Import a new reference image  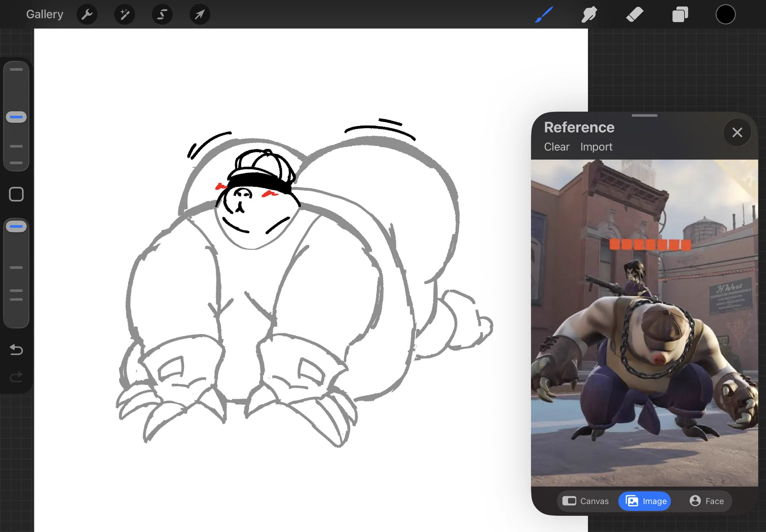pyautogui.click(x=596, y=147)
